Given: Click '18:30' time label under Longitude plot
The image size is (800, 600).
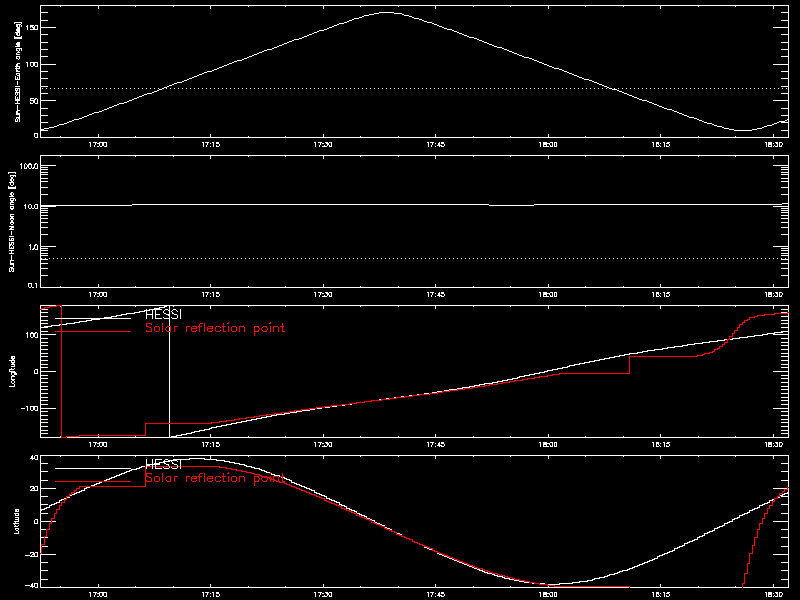Looking at the screenshot, I should point(773,444).
